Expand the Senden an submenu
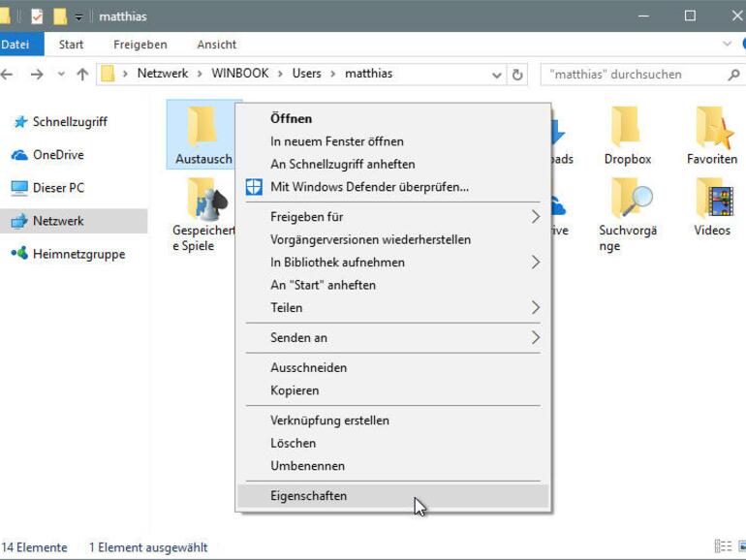The image size is (746, 560). pyautogui.click(x=393, y=338)
